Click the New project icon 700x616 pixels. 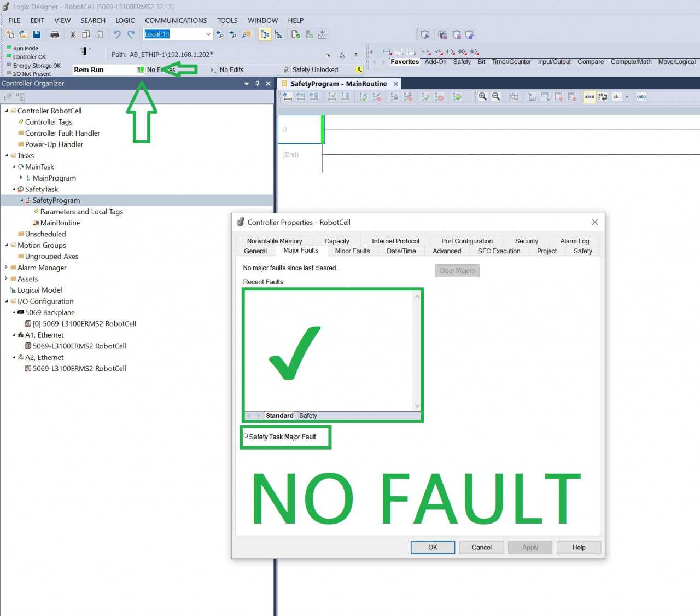(x=10, y=34)
